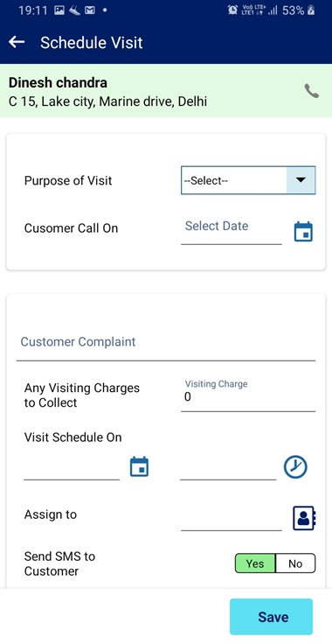This screenshot has height=644, width=332.
Task: Set Send SMS to Customer to No
Action: point(295,563)
